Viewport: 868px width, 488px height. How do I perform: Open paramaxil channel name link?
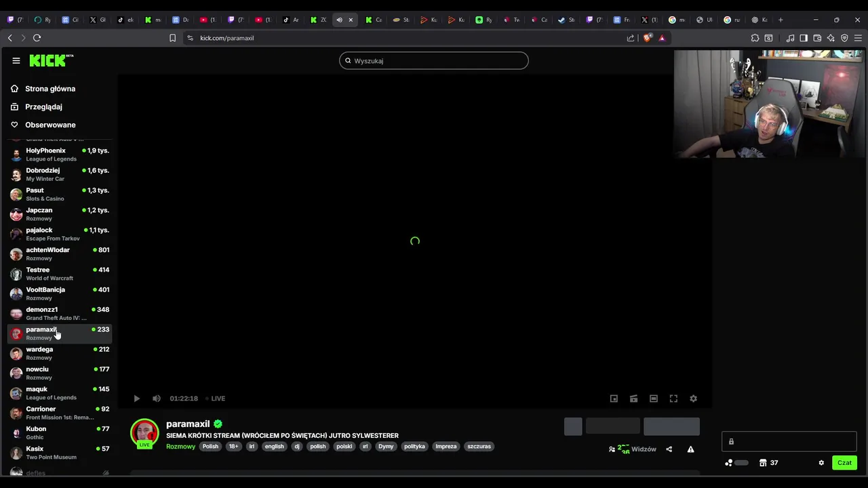pos(188,424)
